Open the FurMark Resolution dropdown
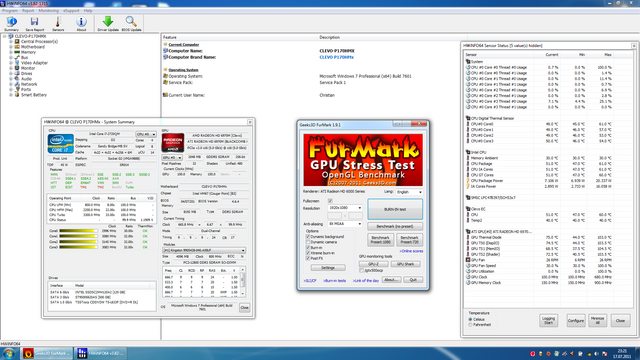 point(345,208)
